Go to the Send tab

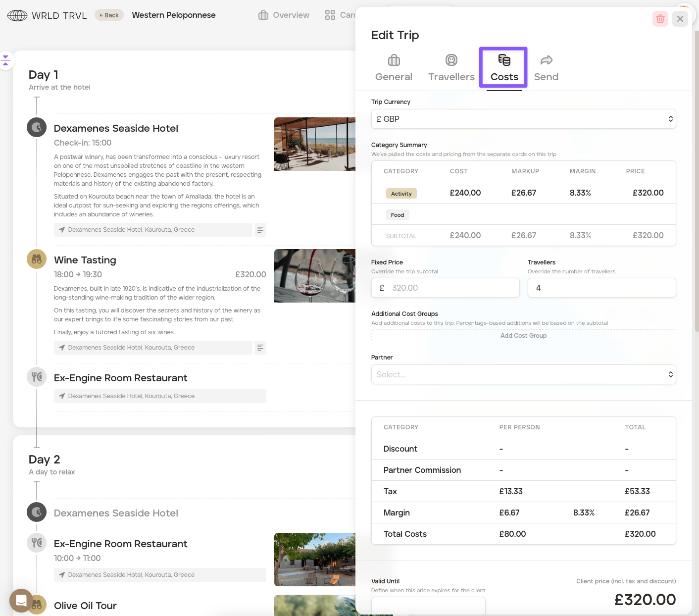pos(546,68)
